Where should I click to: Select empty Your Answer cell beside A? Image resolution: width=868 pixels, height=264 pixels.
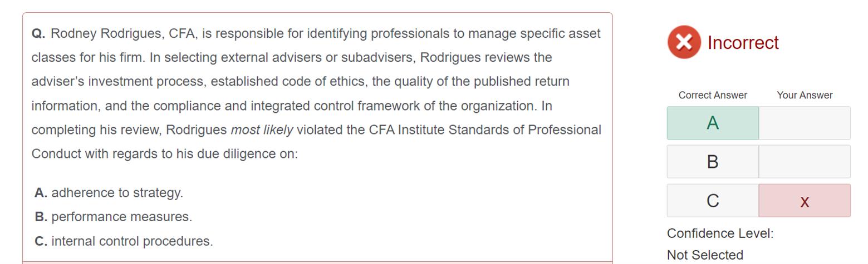point(805,123)
